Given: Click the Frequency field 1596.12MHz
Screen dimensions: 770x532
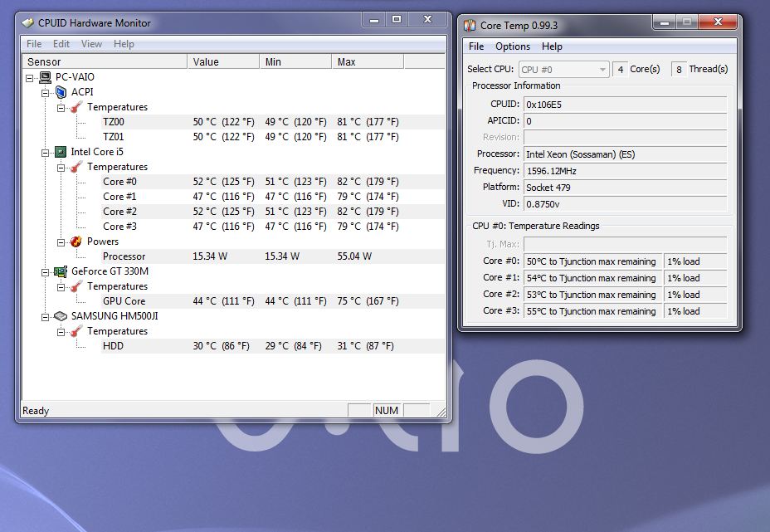Looking at the screenshot, I should (625, 171).
